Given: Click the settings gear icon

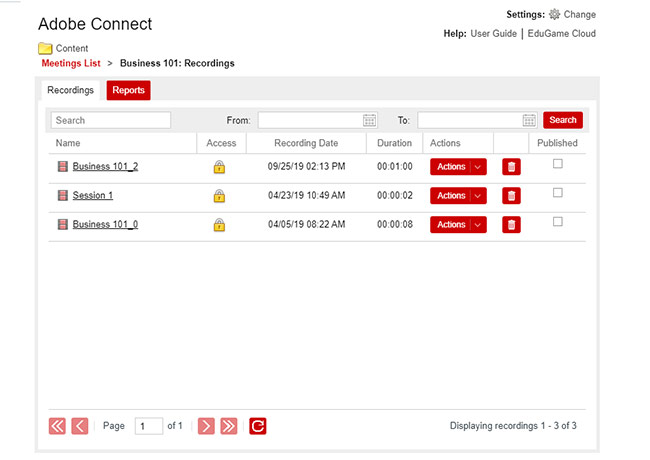Looking at the screenshot, I should (554, 15).
